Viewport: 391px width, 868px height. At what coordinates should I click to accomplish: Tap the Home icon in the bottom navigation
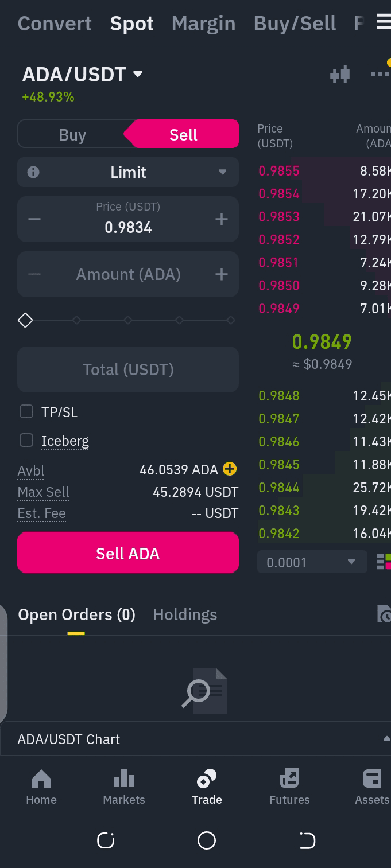41,779
